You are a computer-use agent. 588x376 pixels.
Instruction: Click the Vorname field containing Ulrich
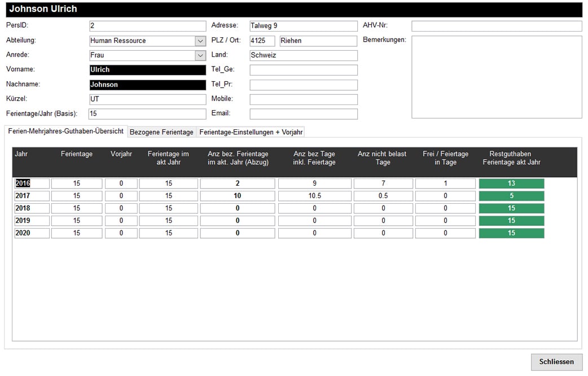point(147,70)
